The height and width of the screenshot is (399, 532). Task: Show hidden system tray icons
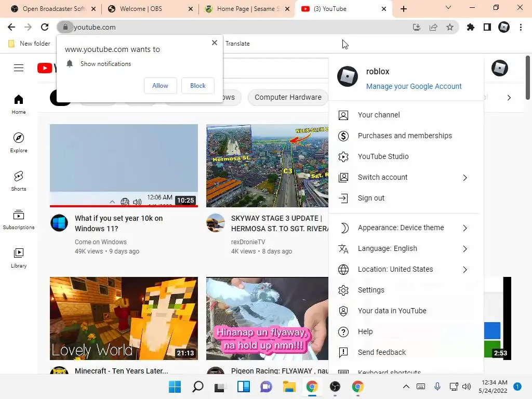(406, 387)
